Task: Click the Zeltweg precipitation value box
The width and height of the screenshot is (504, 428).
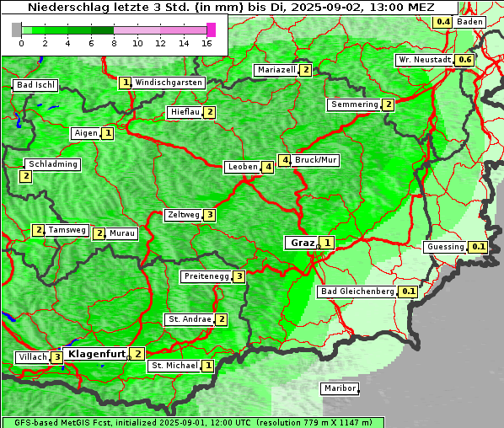Action: tap(210, 215)
